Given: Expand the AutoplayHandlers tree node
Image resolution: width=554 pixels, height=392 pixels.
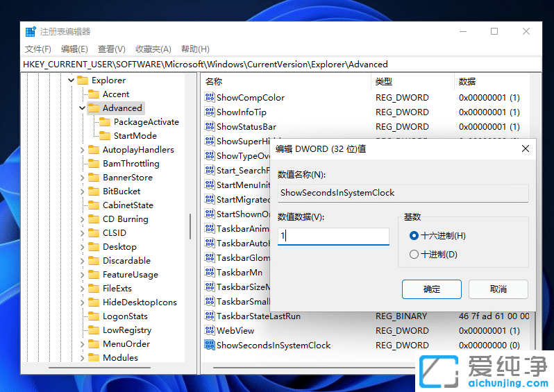Looking at the screenshot, I should [82, 150].
